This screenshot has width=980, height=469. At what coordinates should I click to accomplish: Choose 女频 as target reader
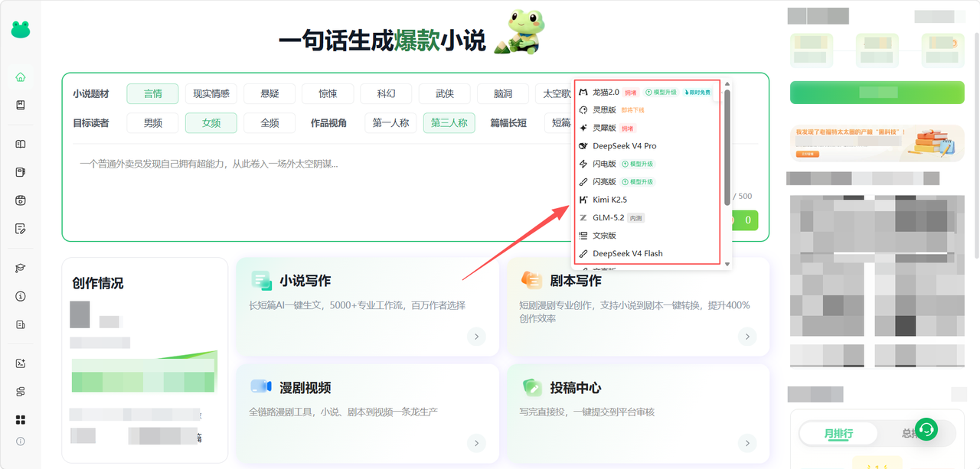[x=211, y=122]
